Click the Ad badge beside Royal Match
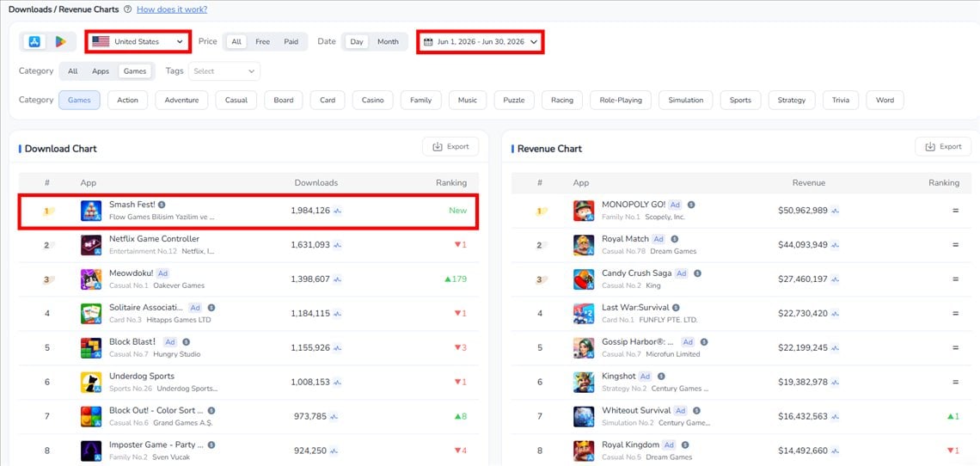980x466 pixels. coord(658,239)
